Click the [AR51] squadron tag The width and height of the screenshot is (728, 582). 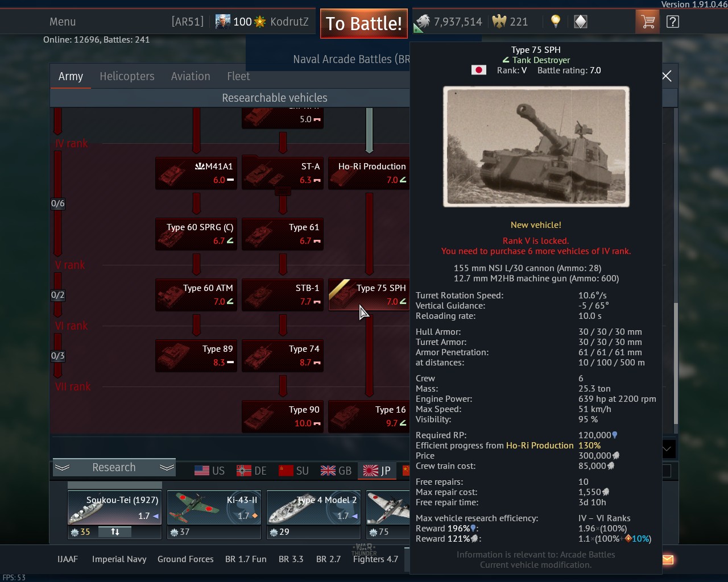click(x=187, y=22)
